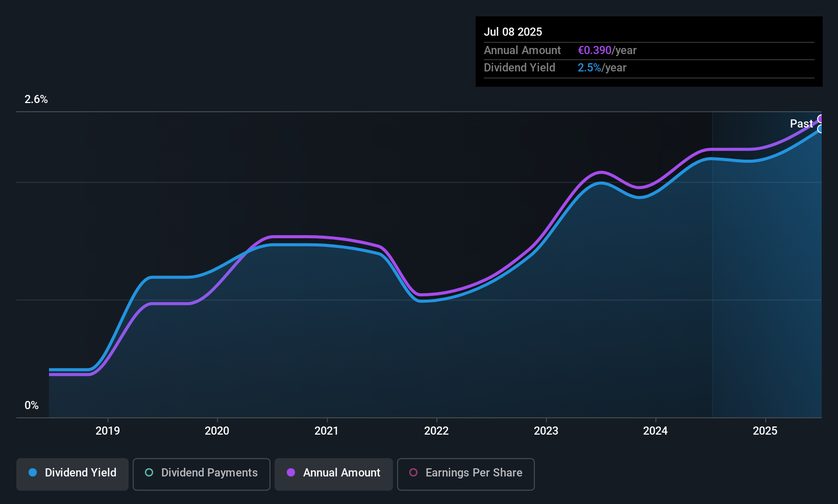Click the 2020 x-axis label

[x=217, y=431]
